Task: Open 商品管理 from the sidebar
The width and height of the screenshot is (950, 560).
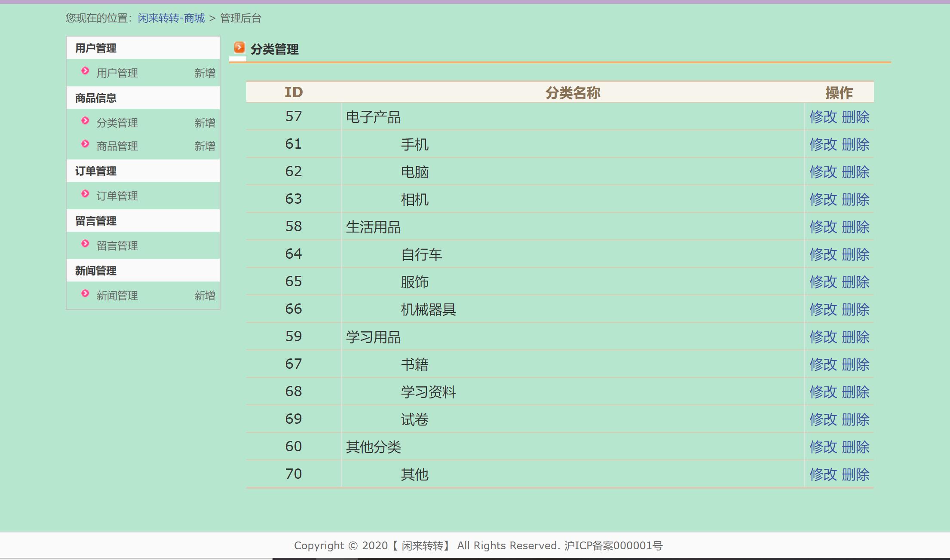Action: 117,146
